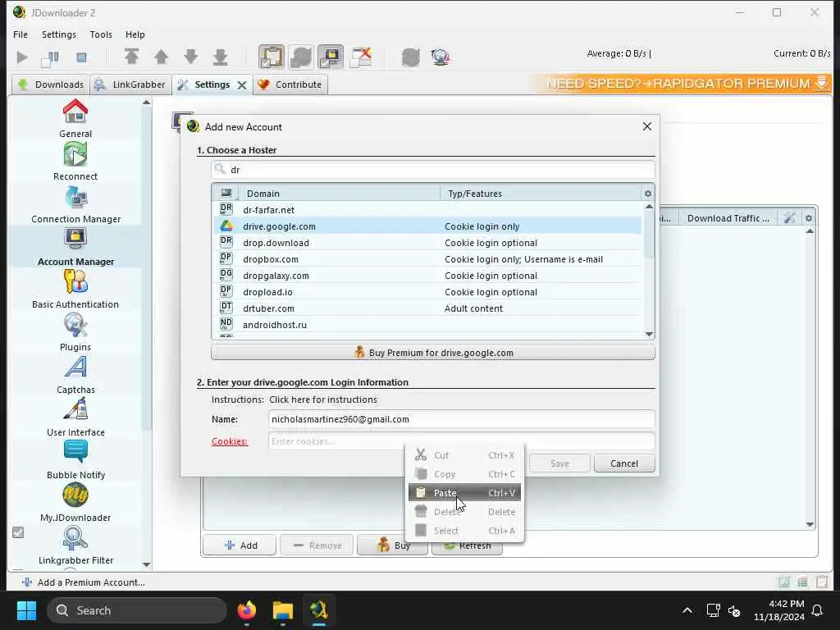Image resolution: width=840 pixels, height=630 pixels.
Task: Click the Name input field
Action: (x=461, y=419)
